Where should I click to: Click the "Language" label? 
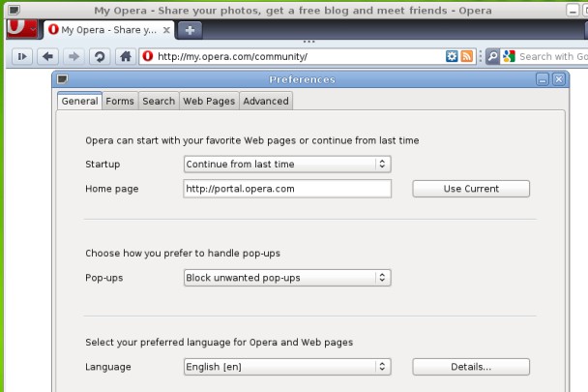(108, 367)
